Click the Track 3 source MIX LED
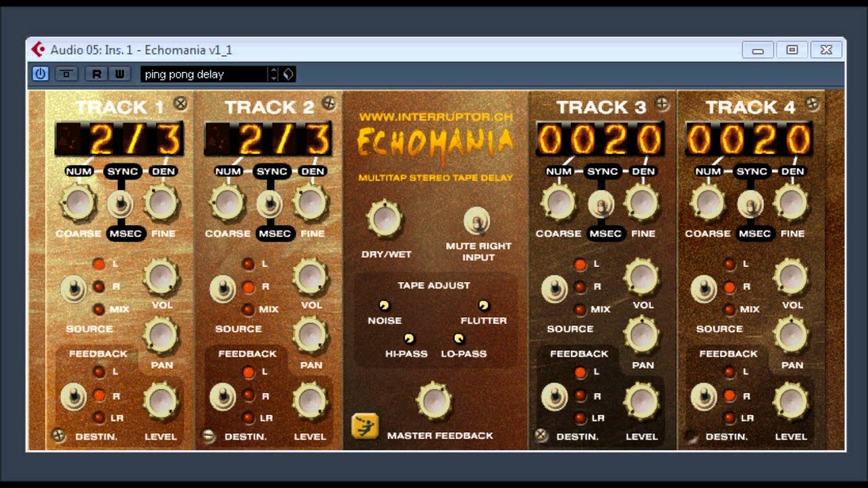 [x=580, y=310]
